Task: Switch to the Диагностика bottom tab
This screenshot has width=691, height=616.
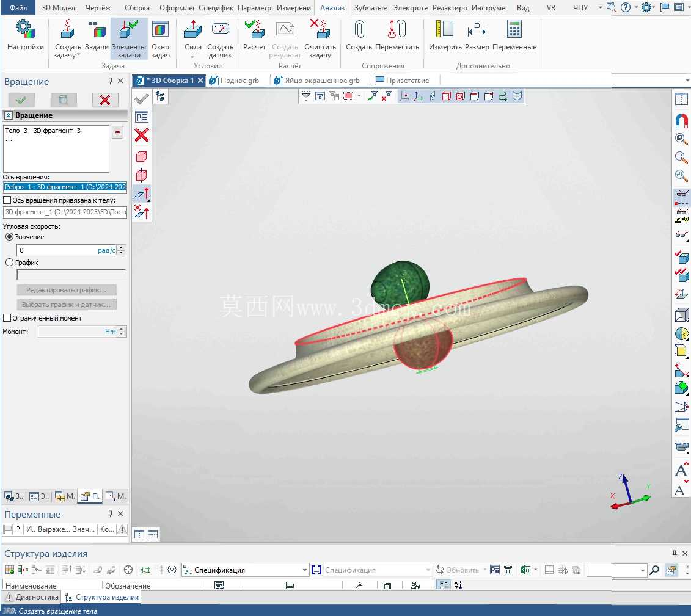Action: (x=32, y=597)
